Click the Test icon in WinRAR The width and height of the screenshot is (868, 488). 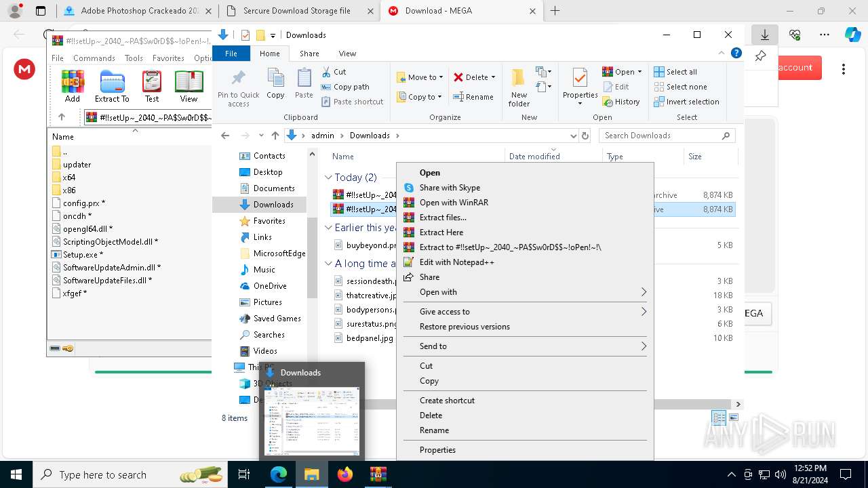pos(152,86)
